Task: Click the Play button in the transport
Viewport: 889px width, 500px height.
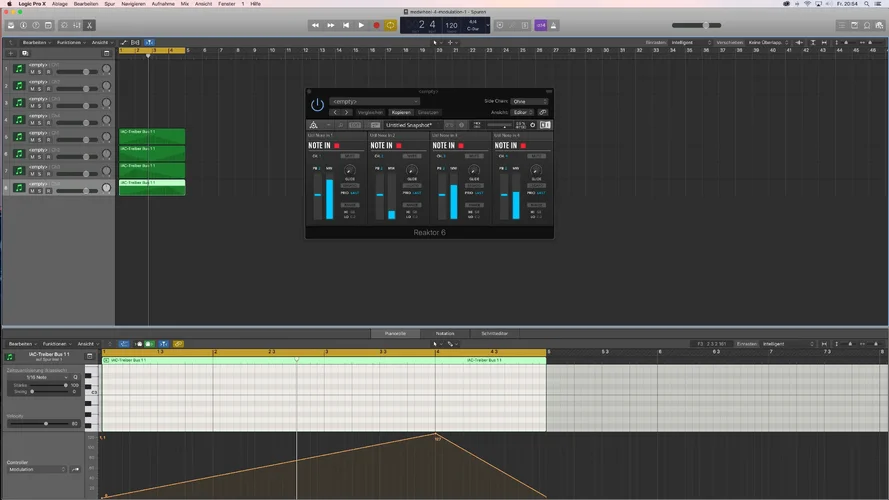Action: pos(361,25)
